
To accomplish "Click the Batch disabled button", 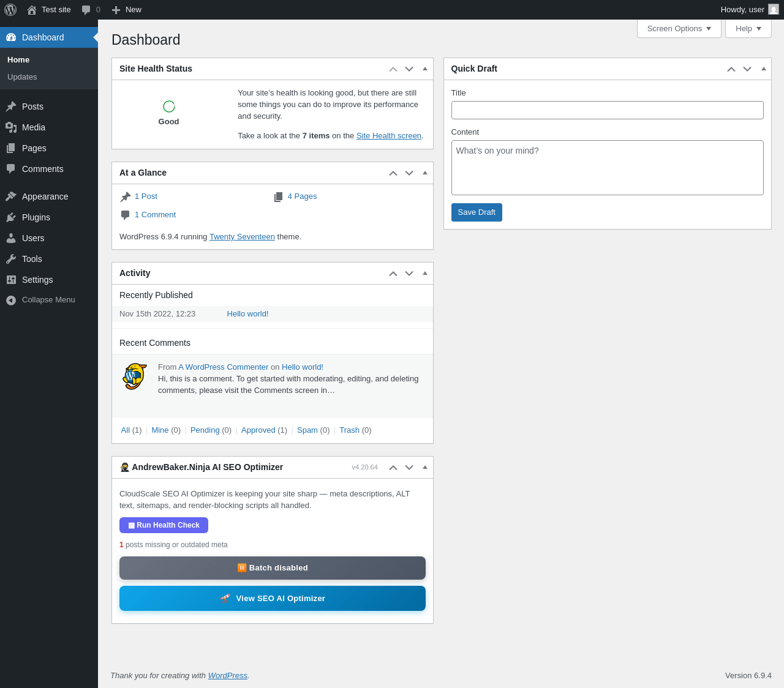I will [273, 568].
